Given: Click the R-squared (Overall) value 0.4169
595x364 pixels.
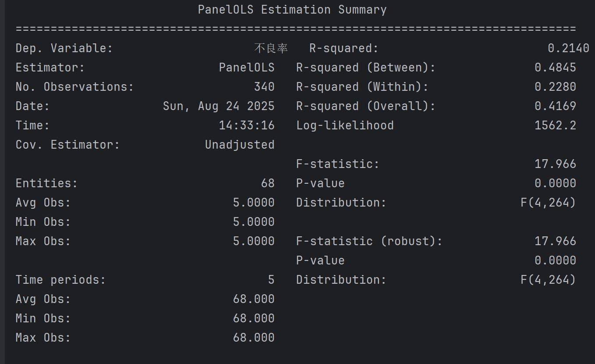Looking at the screenshot, I should click(x=555, y=106).
